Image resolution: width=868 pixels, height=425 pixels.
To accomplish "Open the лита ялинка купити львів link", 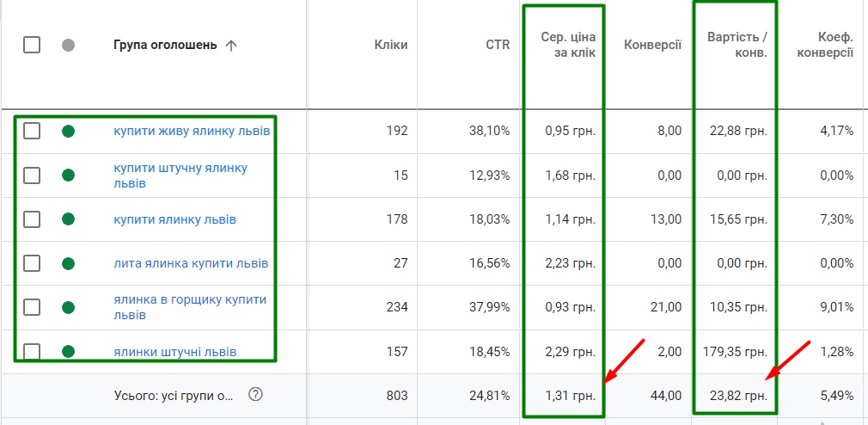I will 191,263.
